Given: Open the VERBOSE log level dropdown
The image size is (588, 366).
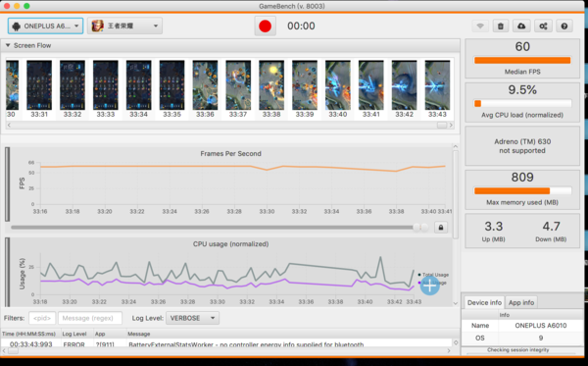Looking at the screenshot, I should pyautogui.click(x=192, y=318).
